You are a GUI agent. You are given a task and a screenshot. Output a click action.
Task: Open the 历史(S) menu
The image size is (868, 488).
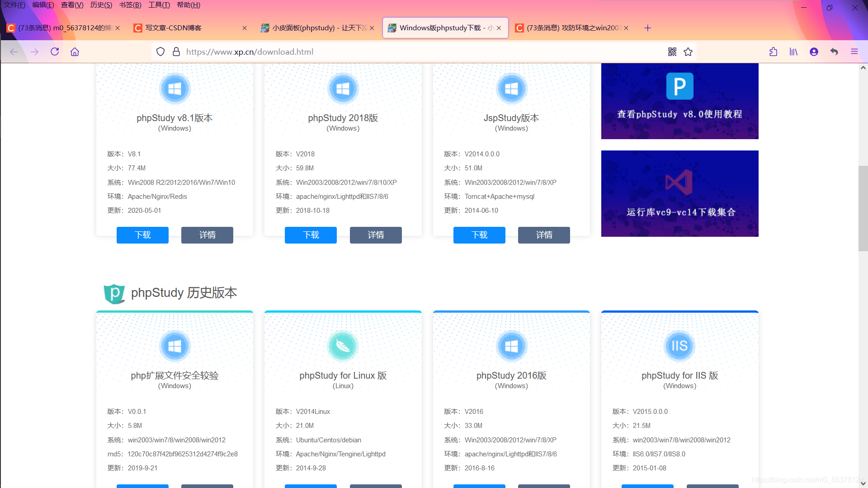click(101, 5)
